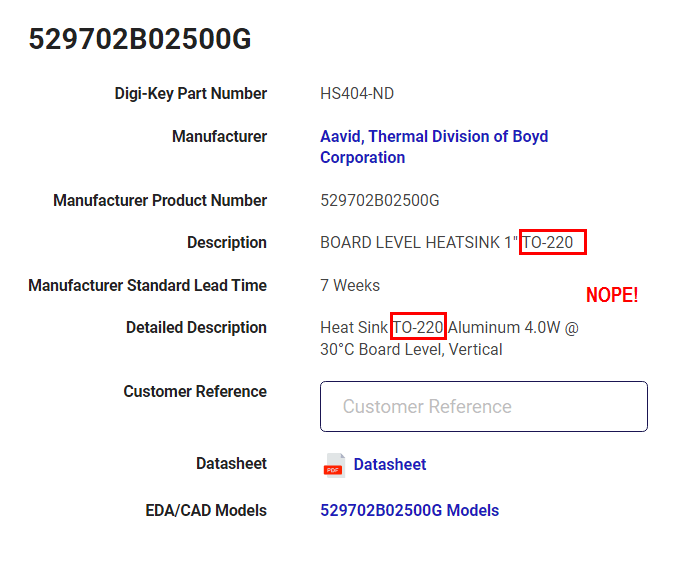Select the red NOPE! annotation
Image resolution: width=684 pixels, height=563 pixels.
pos(612,295)
